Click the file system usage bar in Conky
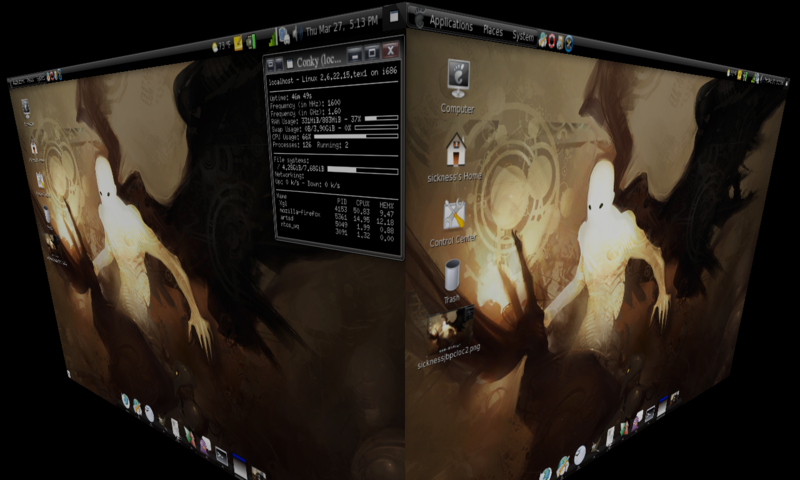The width and height of the screenshot is (800, 480). point(363,169)
